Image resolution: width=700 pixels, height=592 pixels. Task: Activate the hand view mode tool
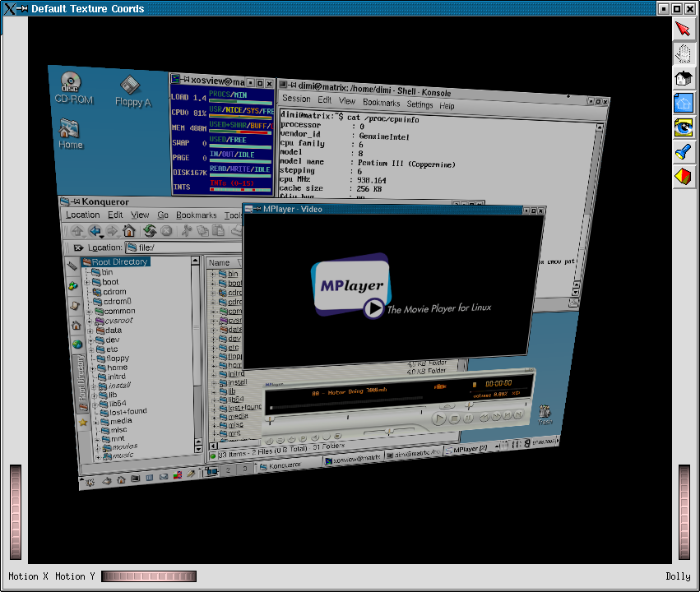point(683,54)
